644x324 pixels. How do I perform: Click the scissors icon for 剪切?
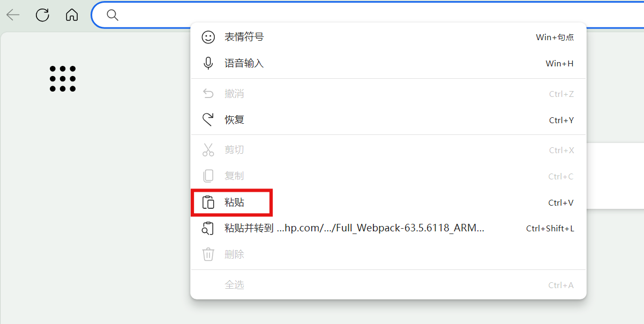tap(208, 150)
